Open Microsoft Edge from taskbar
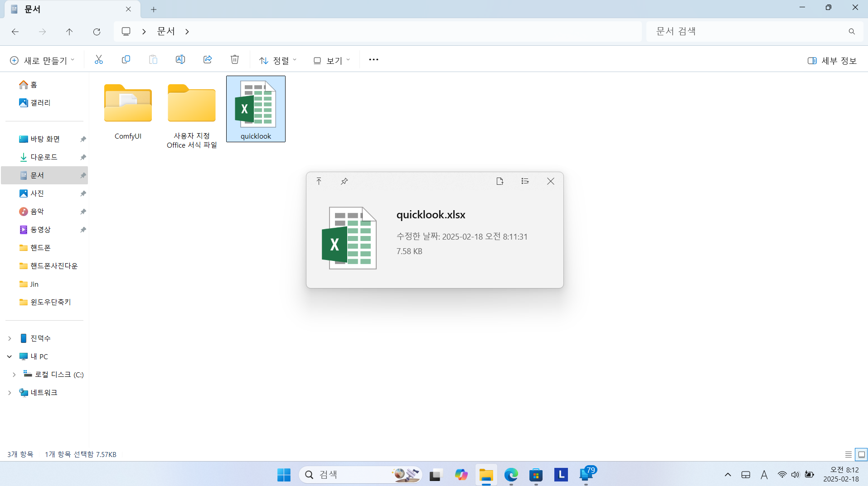Image resolution: width=868 pixels, height=486 pixels. tap(511, 475)
